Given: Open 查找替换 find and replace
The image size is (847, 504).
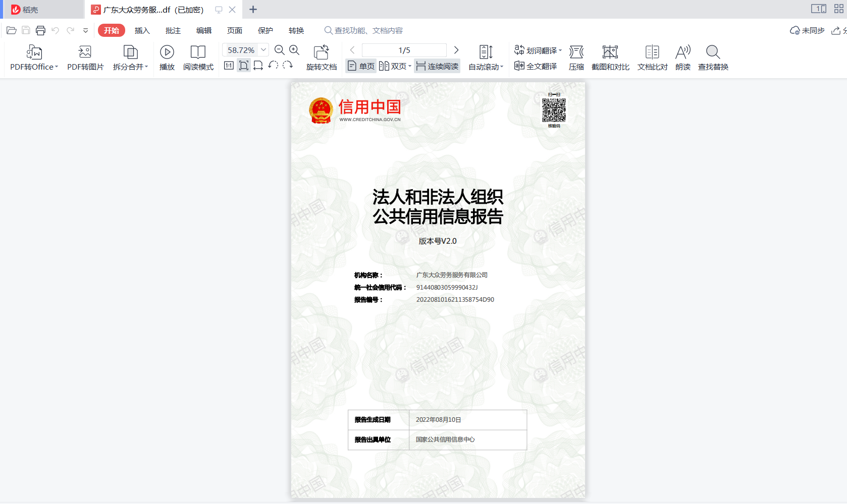Looking at the screenshot, I should point(713,57).
